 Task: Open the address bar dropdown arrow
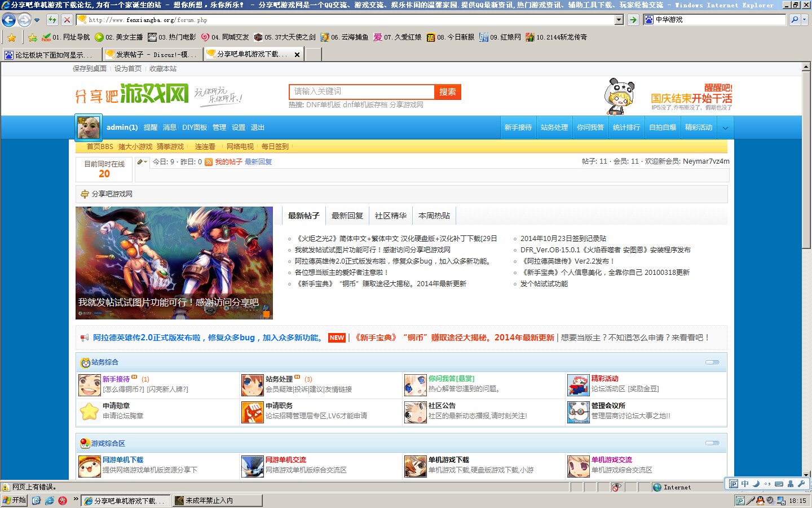pos(619,20)
